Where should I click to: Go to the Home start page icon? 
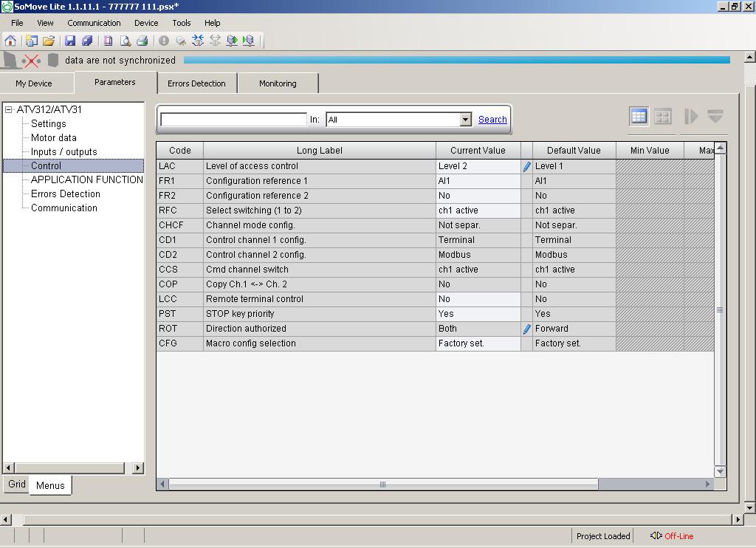click(10, 41)
